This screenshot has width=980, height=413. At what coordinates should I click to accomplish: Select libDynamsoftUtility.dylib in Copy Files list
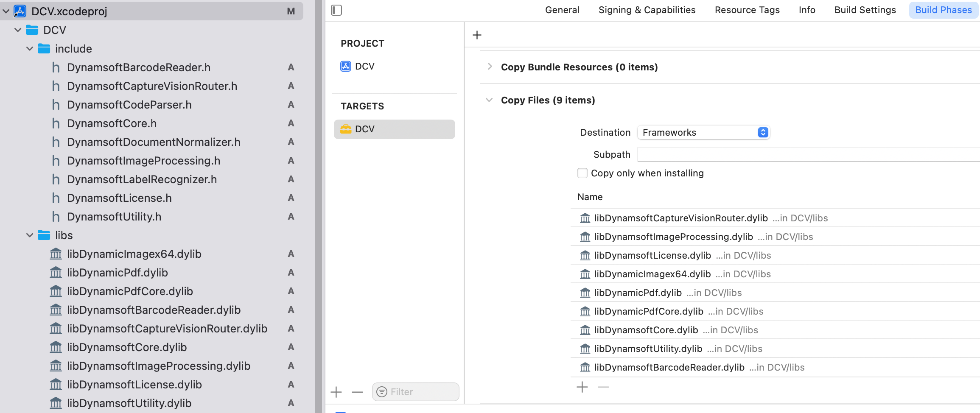pyautogui.click(x=648, y=349)
